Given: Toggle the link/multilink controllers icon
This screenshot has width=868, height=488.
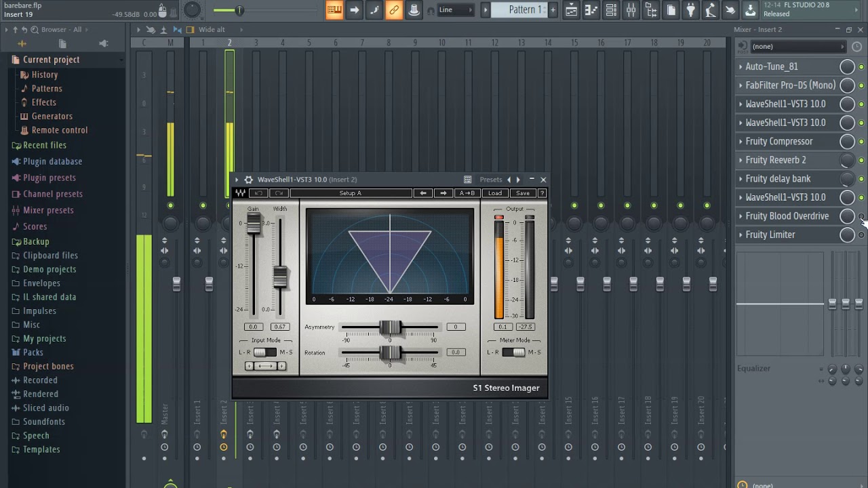Looking at the screenshot, I should (x=394, y=9).
